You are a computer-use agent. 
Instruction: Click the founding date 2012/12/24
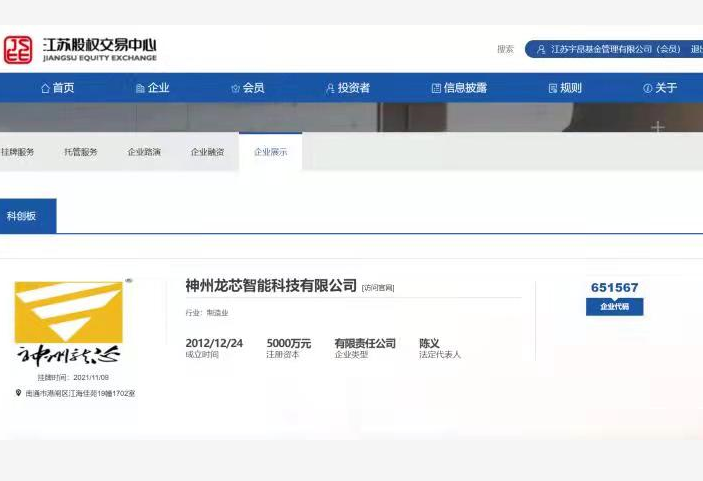[214, 343]
